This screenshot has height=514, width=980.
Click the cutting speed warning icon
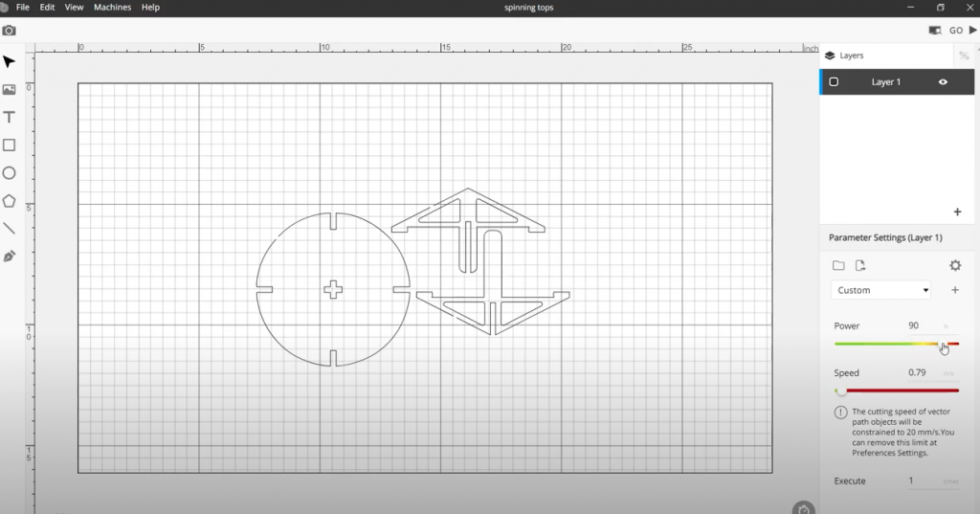pyautogui.click(x=840, y=413)
